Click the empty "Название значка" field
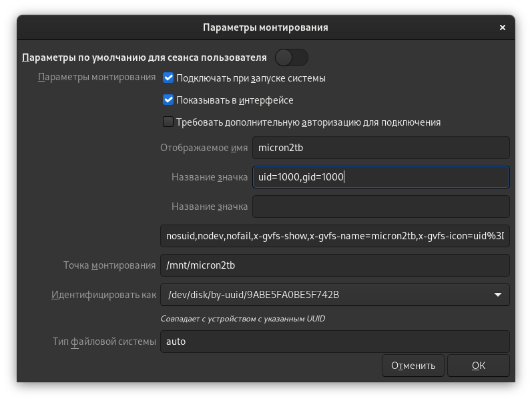Screen dimensions: 532x401 tap(380, 207)
